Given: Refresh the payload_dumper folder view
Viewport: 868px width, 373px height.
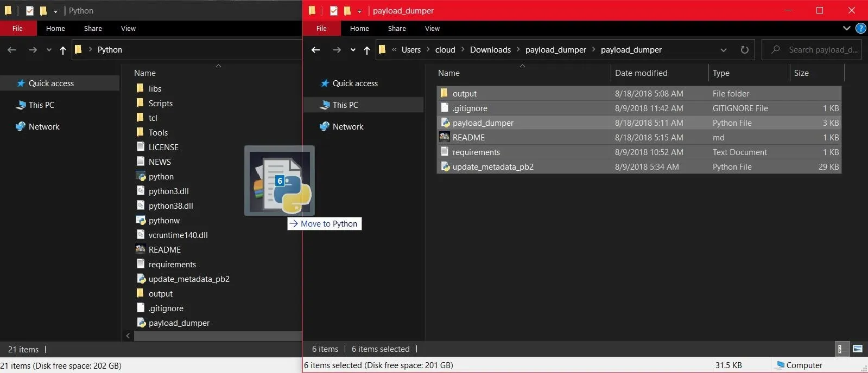Looking at the screenshot, I should tap(744, 50).
